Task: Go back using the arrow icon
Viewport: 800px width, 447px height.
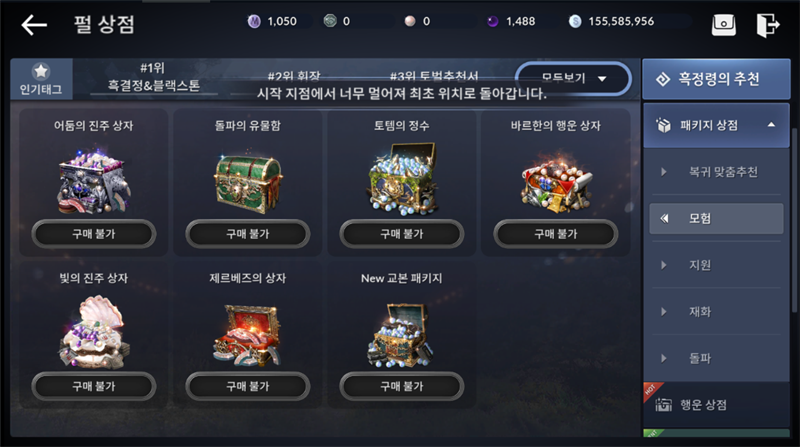Action: (x=34, y=24)
